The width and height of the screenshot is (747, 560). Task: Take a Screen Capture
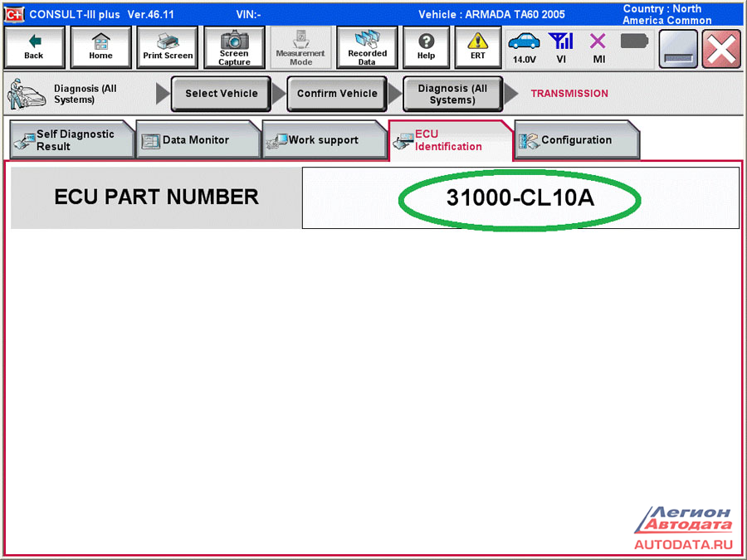[x=234, y=47]
